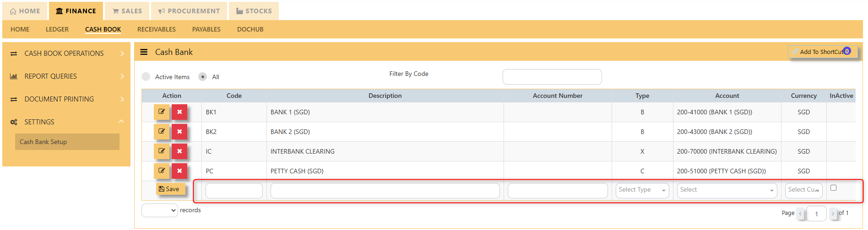This screenshot has width=868, height=230.
Task: Focus the Filter By Code field
Action: click(x=552, y=77)
